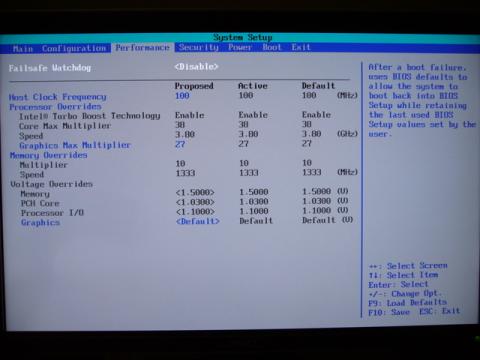Click the System Setup title

(x=243, y=37)
